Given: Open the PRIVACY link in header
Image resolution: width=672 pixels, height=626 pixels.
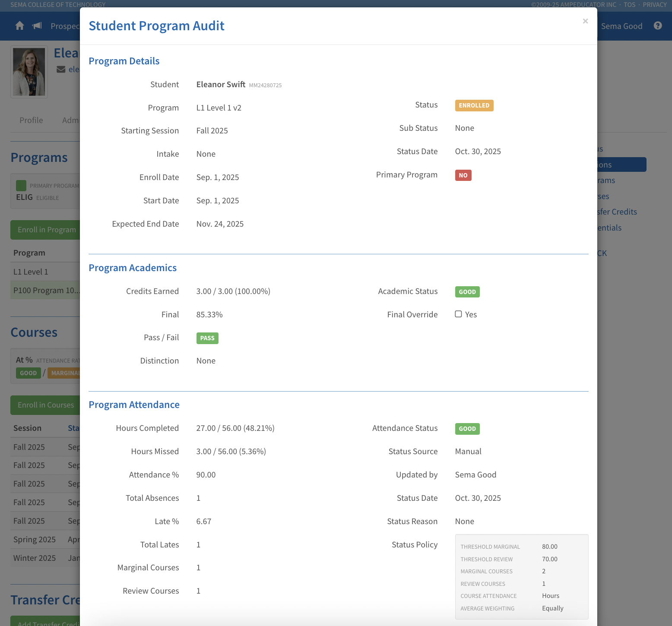Looking at the screenshot, I should pyautogui.click(x=654, y=5).
